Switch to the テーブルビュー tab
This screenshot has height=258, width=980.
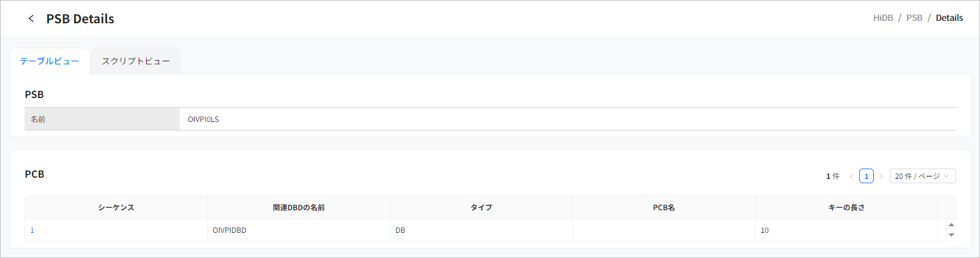pos(49,61)
